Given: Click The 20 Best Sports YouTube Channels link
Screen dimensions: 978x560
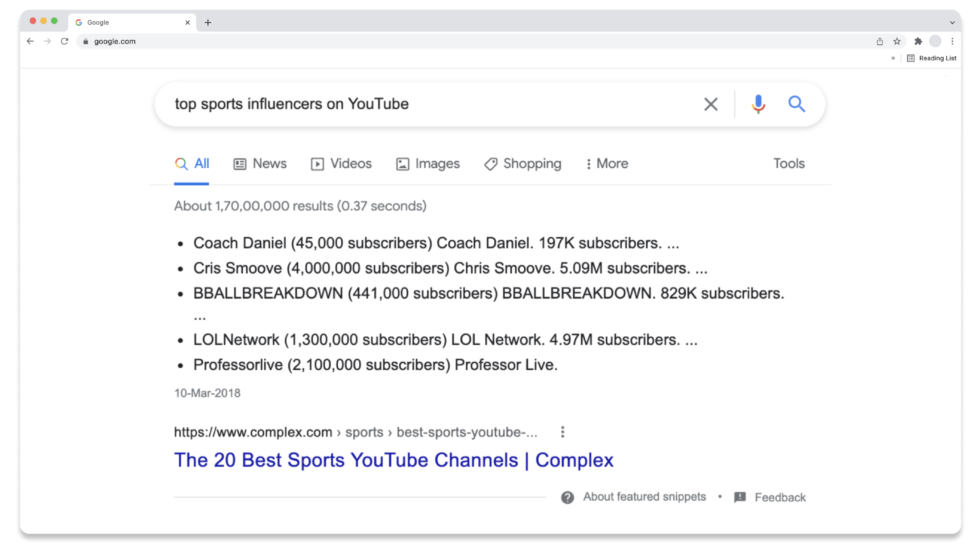Looking at the screenshot, I should pos(394,460).
